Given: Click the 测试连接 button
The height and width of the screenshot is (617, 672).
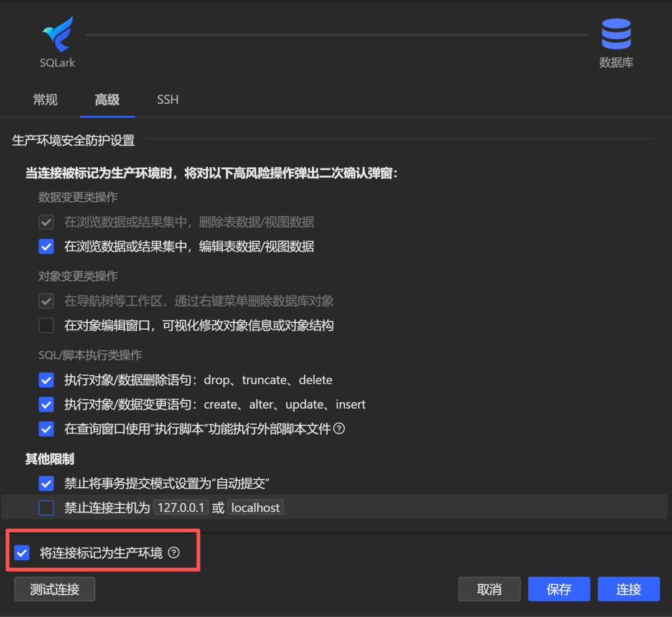Looking at the screenshot, I should click(x=55, y=589).
